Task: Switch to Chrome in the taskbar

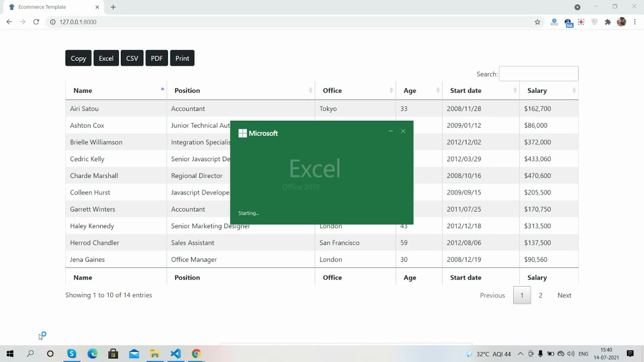Action: [x=196, y=353]
